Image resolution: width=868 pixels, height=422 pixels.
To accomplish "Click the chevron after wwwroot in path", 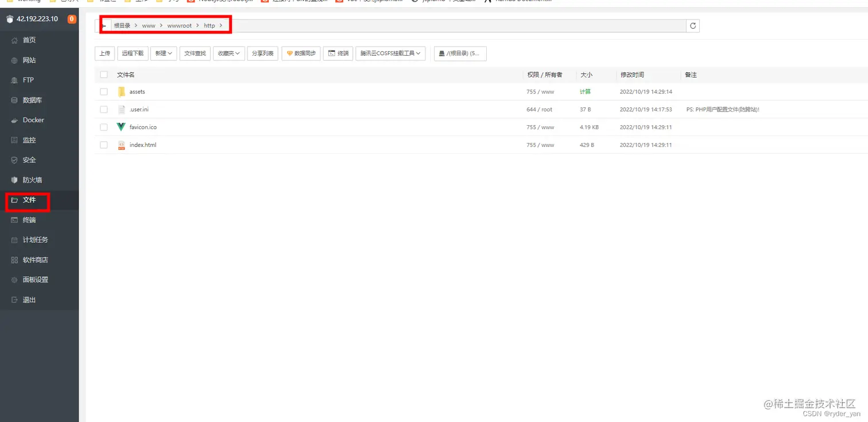I will [197, 26].
